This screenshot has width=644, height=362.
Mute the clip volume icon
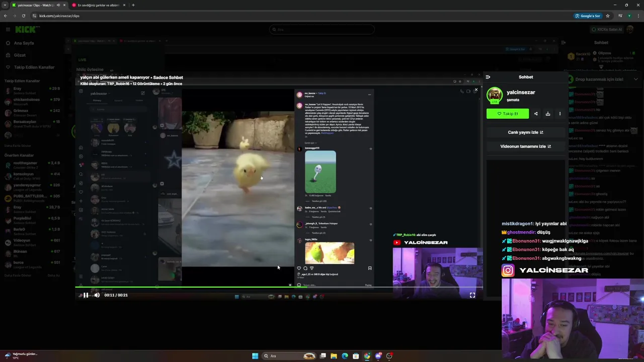click(x=97, y=295)
